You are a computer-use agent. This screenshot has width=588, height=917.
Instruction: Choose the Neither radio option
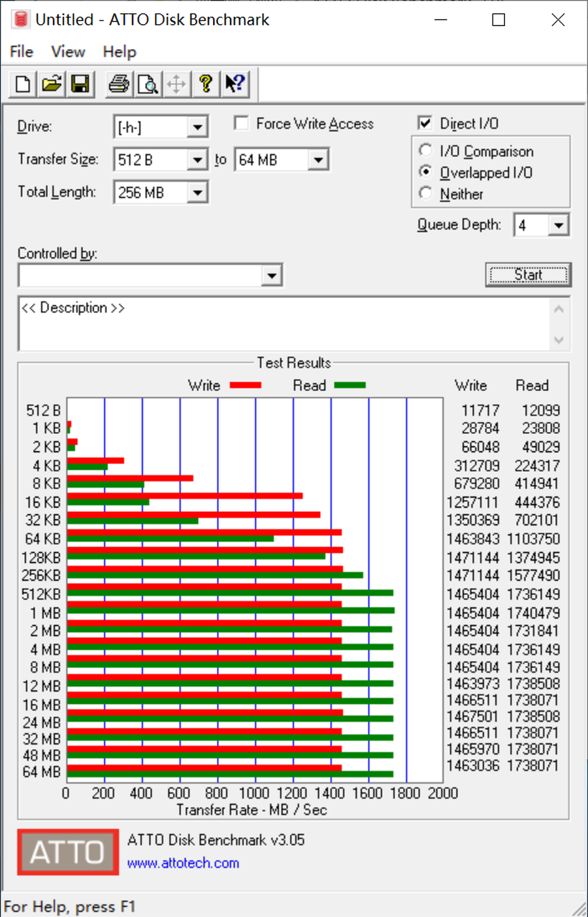(426, 193)
